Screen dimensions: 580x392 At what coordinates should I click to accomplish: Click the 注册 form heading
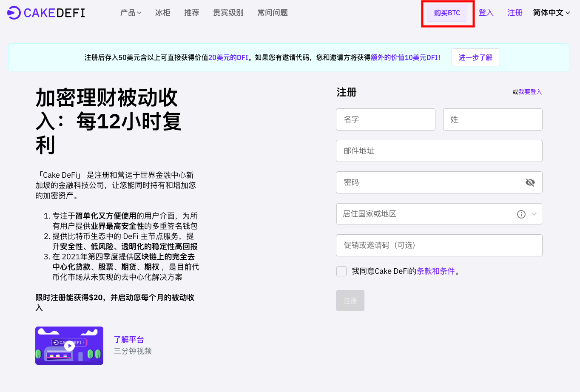347,92
